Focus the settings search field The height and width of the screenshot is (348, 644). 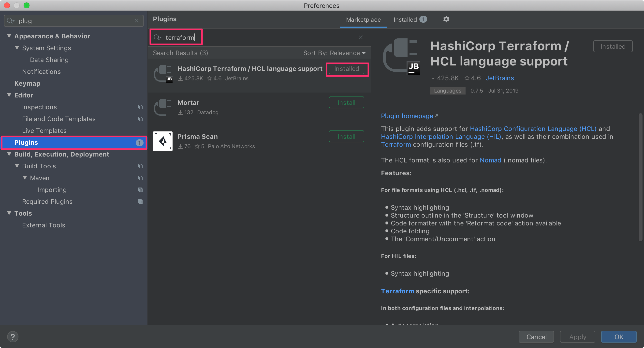[74, 21]
